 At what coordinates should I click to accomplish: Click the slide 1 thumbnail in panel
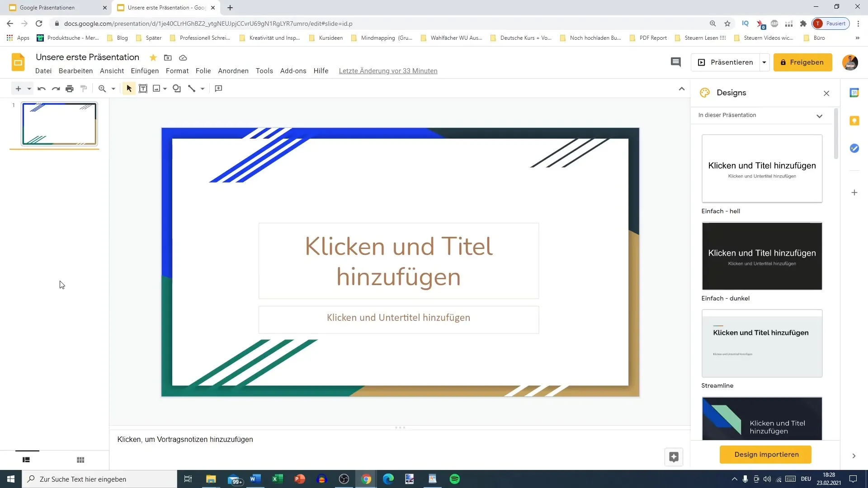tap(60, 123)
